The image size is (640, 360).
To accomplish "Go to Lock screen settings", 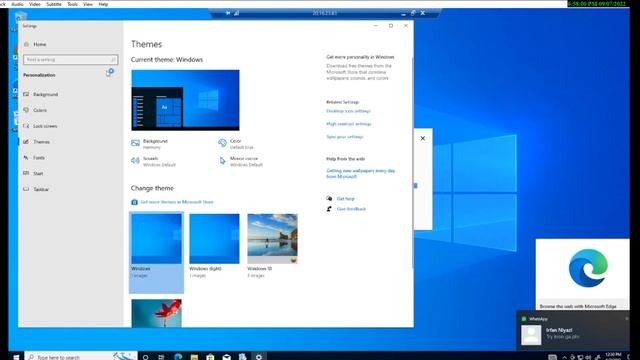I will [x=44, y=126].
